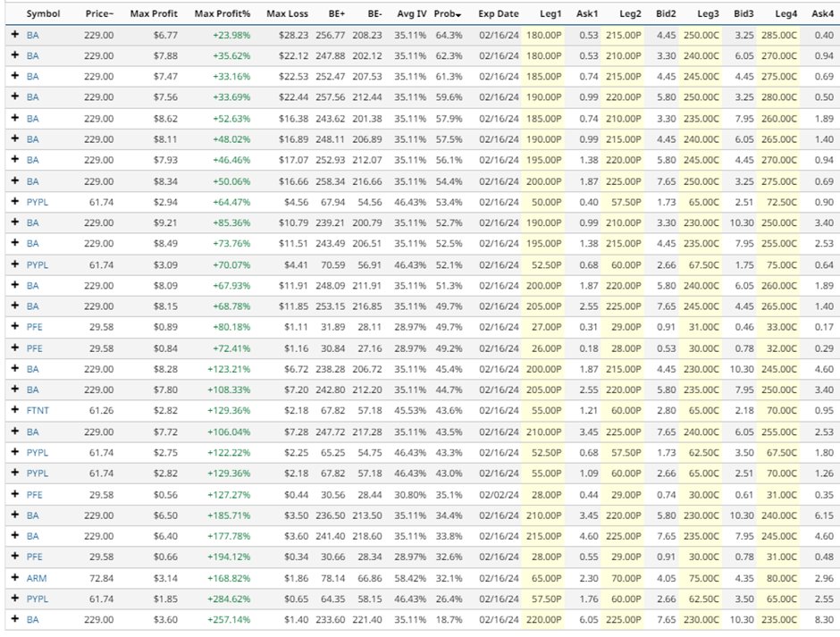Select the 26.00P Leg1 cell
This screenshot has height=637, width=840.
[x=546, y=348]
